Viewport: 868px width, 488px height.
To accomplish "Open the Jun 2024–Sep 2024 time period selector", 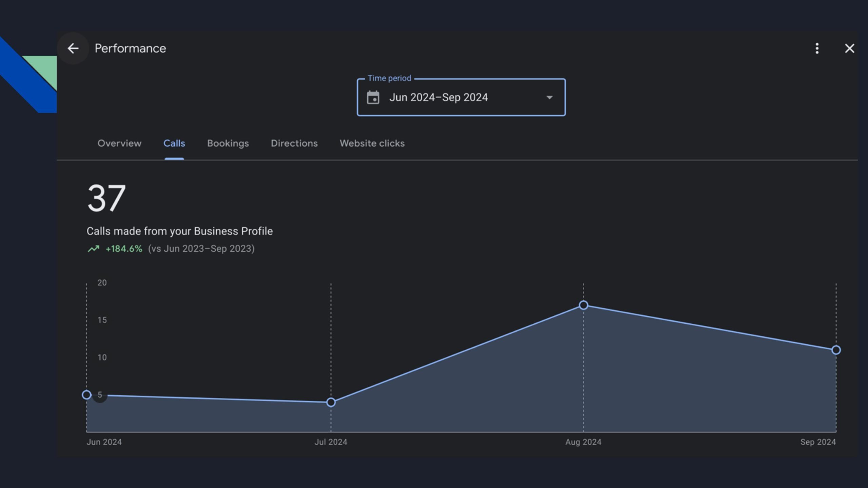I will coord(438,98).
